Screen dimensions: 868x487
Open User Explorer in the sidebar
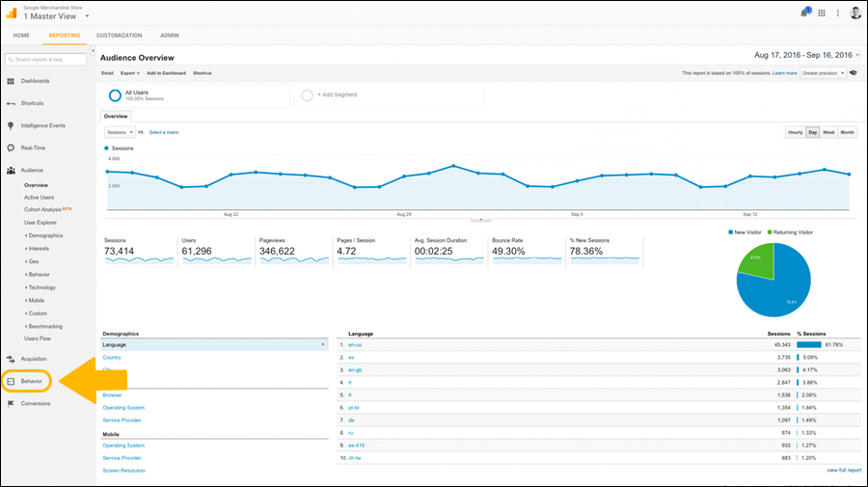pos(41,223)
